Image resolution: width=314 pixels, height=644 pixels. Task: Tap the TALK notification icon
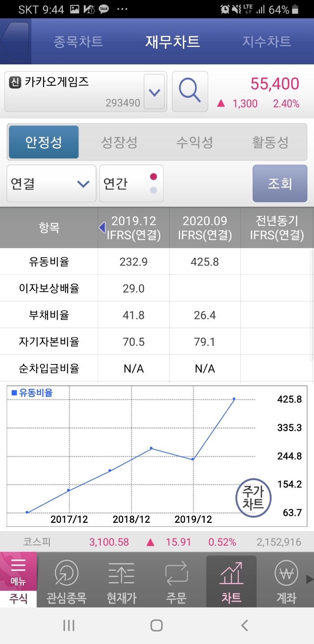point(103,9)
